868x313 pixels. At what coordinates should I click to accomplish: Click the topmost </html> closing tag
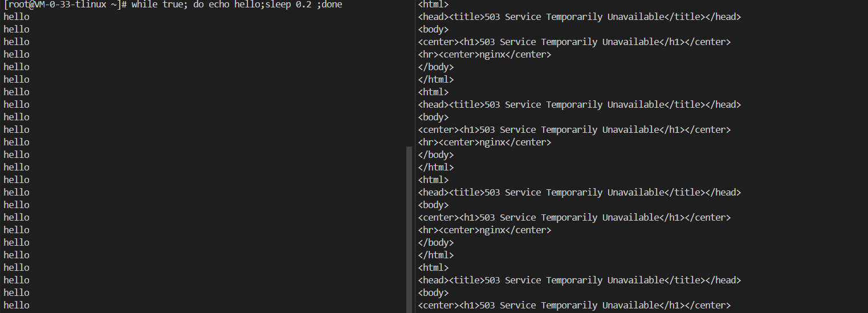[x=436, y=79]
